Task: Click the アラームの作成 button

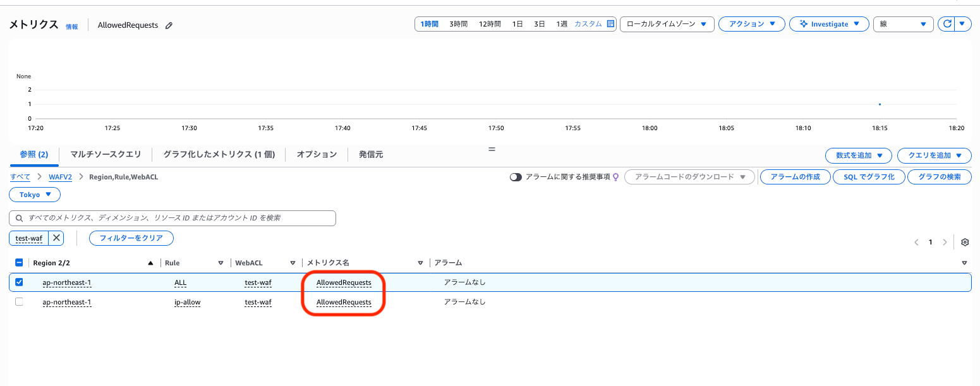Action: click(x=794, y=177)
